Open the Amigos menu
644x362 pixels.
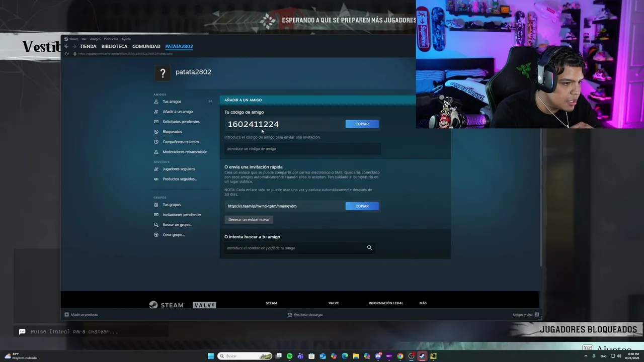click(x=95, y=39)
